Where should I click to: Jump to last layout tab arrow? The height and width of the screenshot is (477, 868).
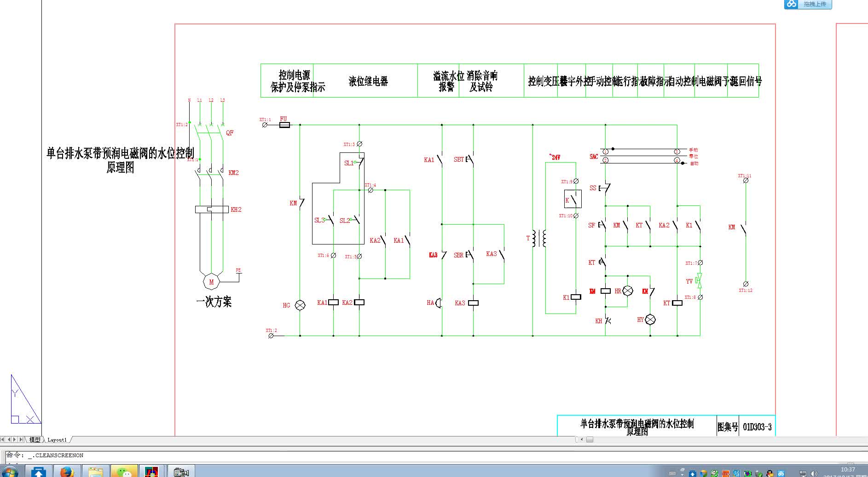pyautogui.click(x=21, y=440)
